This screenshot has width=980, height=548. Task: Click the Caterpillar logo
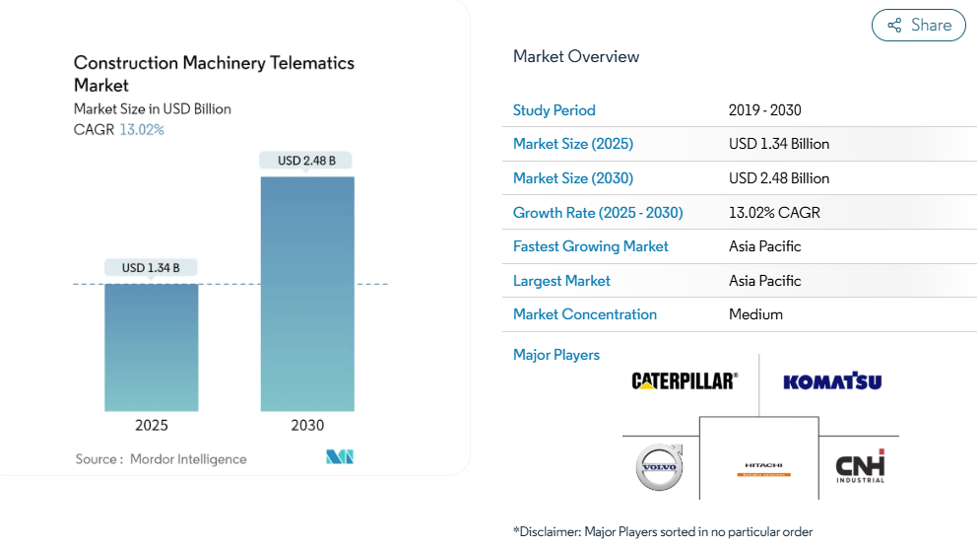(x=684, y=380)
